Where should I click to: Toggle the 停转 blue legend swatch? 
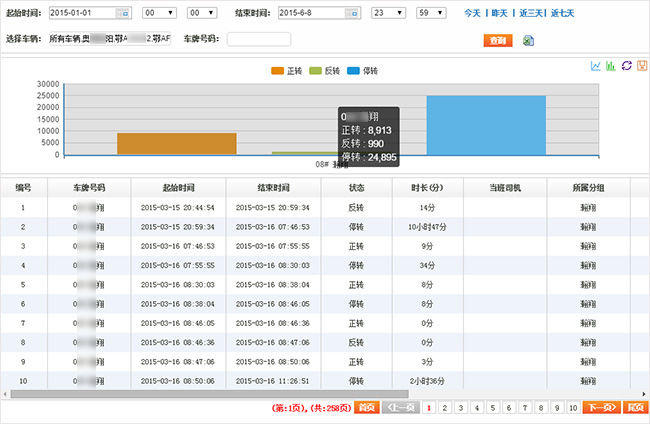[x=353, y=71]
